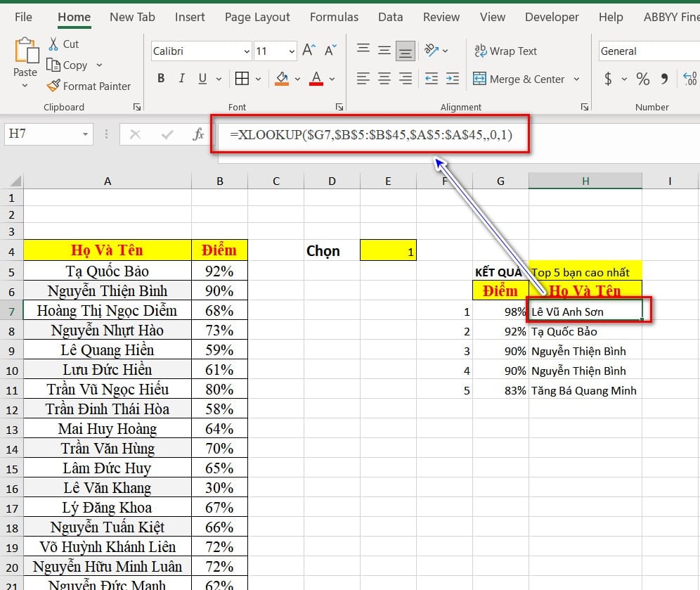Toggle Middle Align vertical alignment
Screen dimensions: 700x590
tap(384, 50)
